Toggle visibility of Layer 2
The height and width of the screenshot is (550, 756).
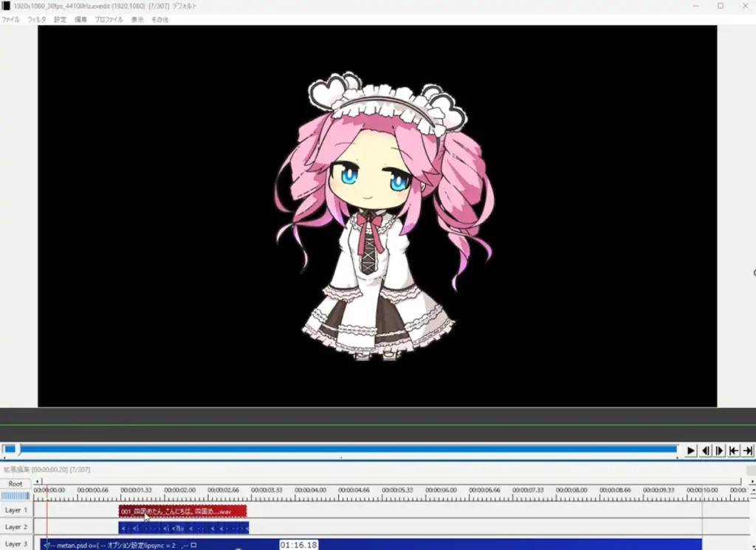tap(16, 527)
